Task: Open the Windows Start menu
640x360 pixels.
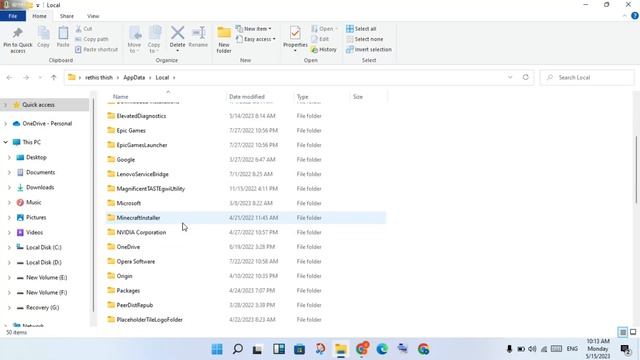Action: 217,349
